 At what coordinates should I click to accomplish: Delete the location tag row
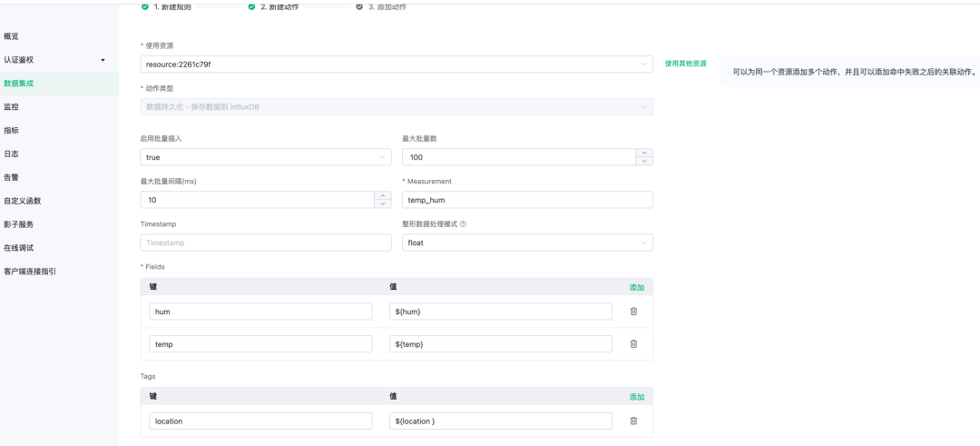(x=633, y=421)
